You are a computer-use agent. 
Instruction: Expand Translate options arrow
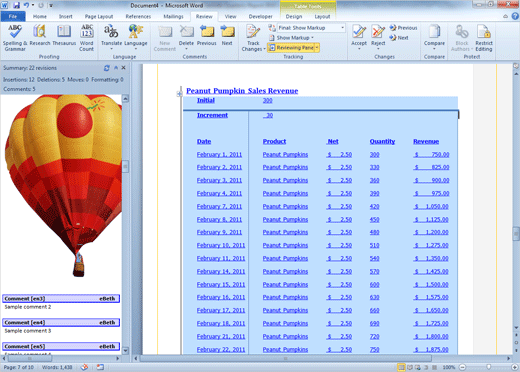(111, 49)
